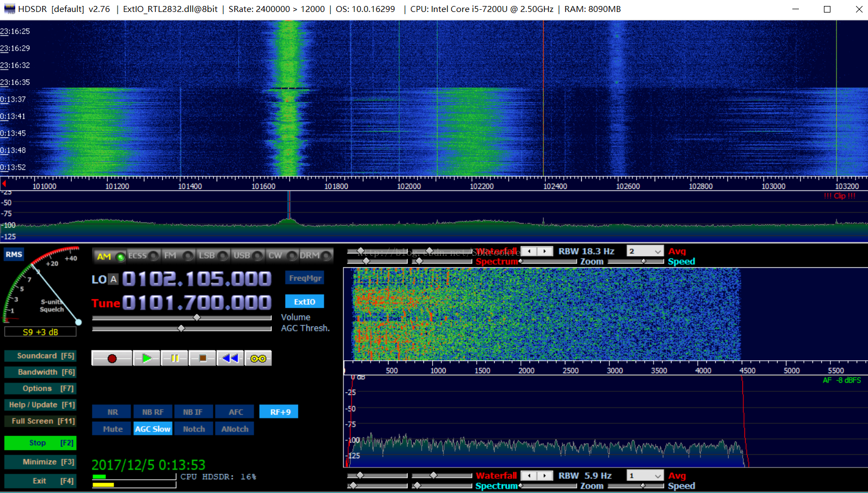
Task: Select ECSS demodulation mode
Action: [x=143, y=256]
